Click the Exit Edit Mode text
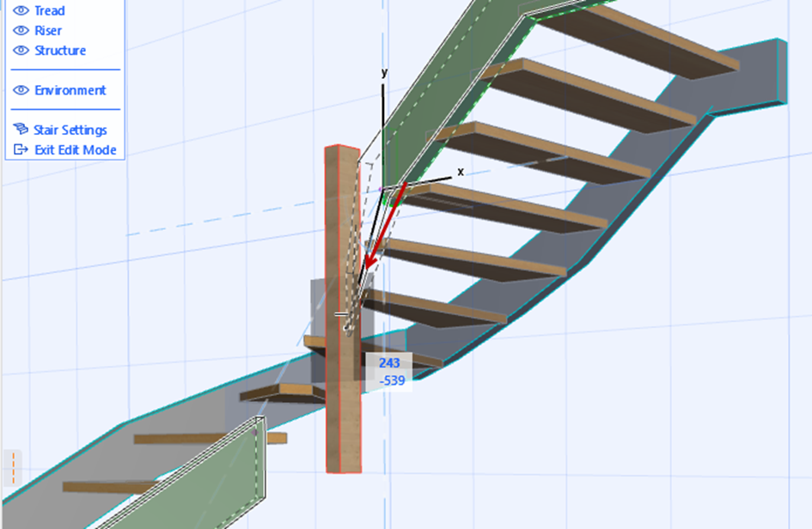This screenshot has height=529, width=812. (75, 149)
